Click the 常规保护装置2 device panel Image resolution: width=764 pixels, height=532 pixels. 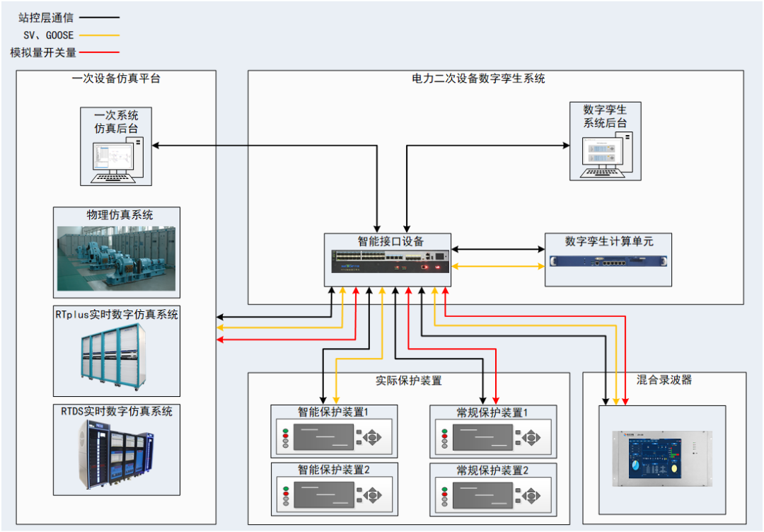(x=492, y=495)
